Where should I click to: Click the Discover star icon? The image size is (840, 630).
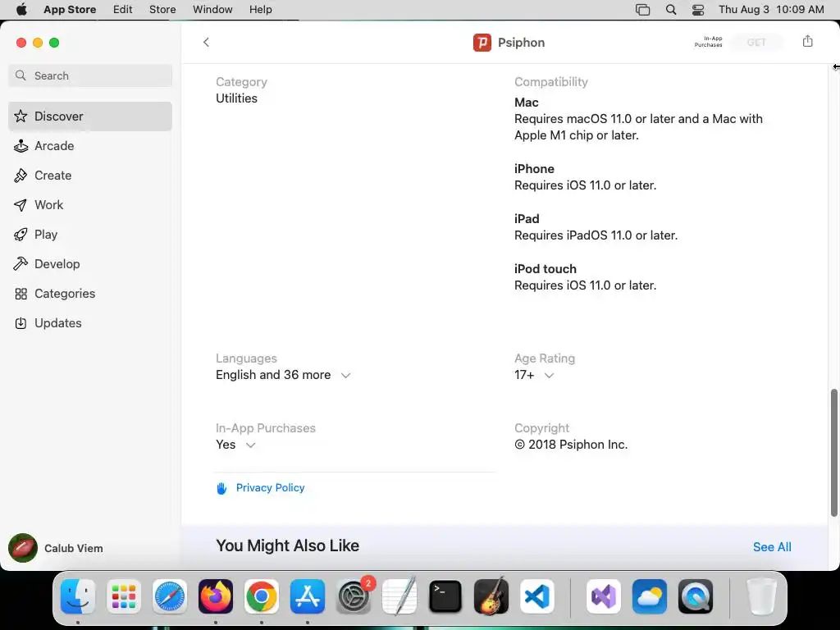(x=21, y=116)
